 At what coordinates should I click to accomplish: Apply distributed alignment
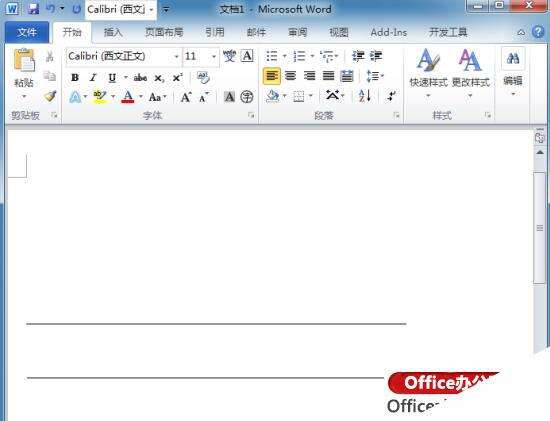click(x=347, y=76)
